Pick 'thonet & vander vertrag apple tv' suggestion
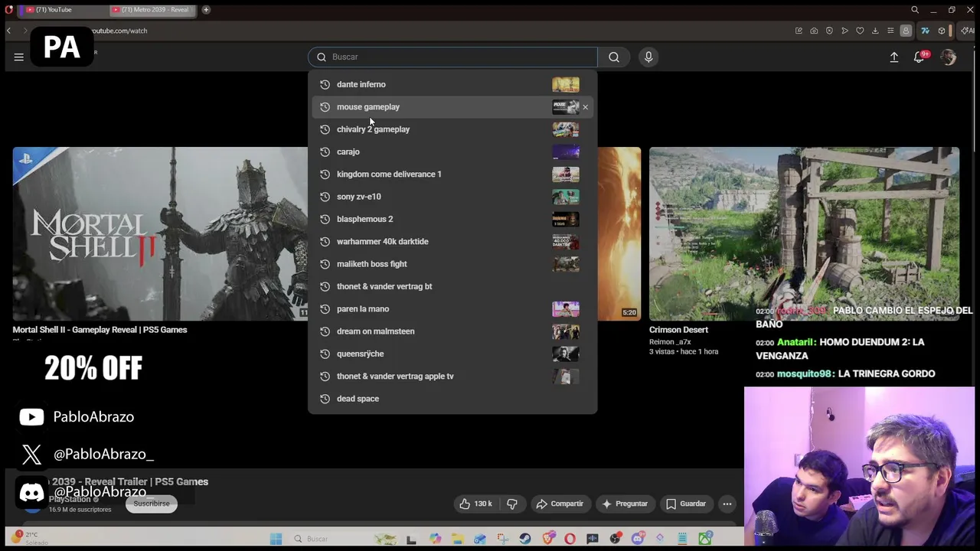This screenshot has width=980, height=551. tap(452, 376)
